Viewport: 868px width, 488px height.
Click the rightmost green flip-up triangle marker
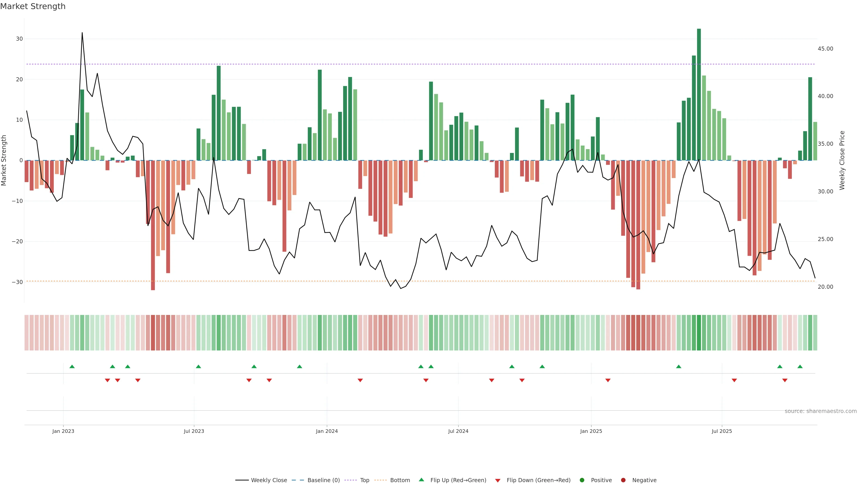tap(800, 366)
